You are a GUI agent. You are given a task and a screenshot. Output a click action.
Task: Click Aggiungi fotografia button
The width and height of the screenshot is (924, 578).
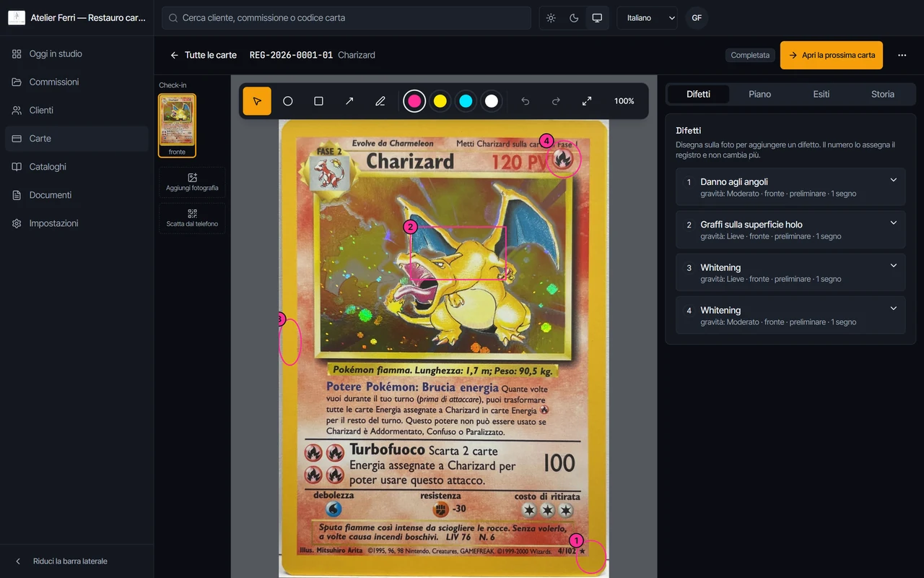192,182
